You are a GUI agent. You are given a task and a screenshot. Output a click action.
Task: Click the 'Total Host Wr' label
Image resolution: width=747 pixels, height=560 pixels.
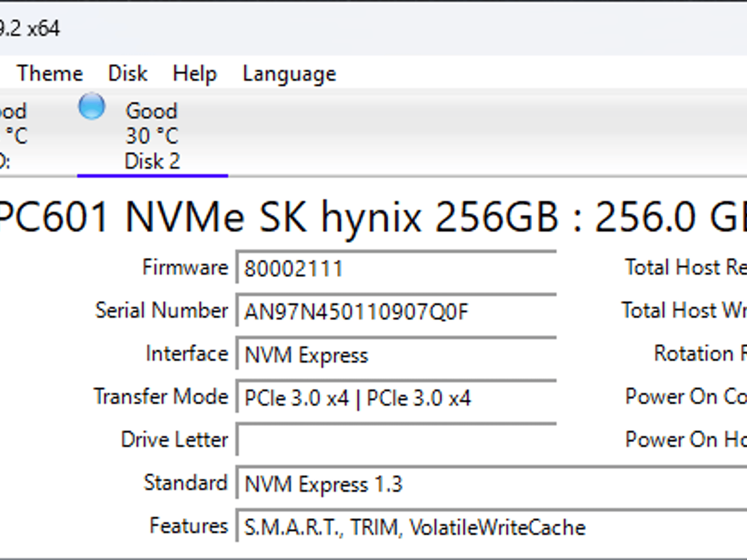coord(684,310)
